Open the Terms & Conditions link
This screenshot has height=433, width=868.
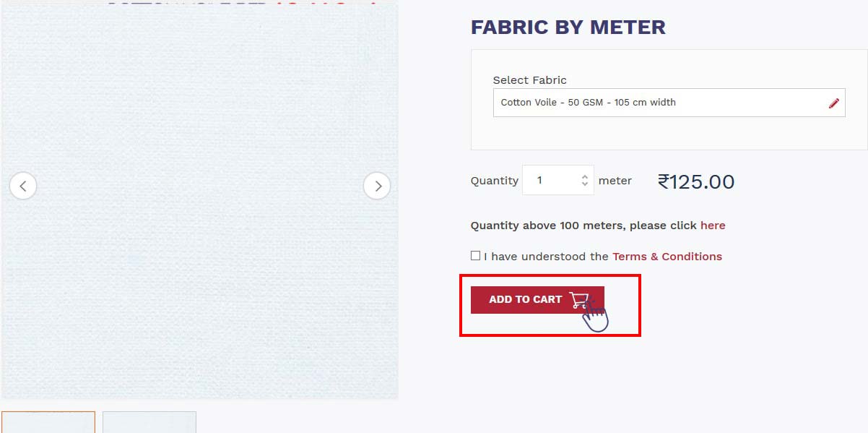[x=667, y=257]
